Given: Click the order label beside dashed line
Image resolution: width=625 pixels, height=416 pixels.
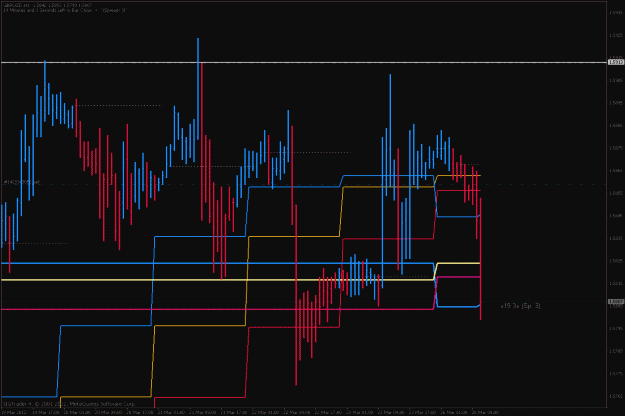Looking at the screenshot, I should point(22,182).
